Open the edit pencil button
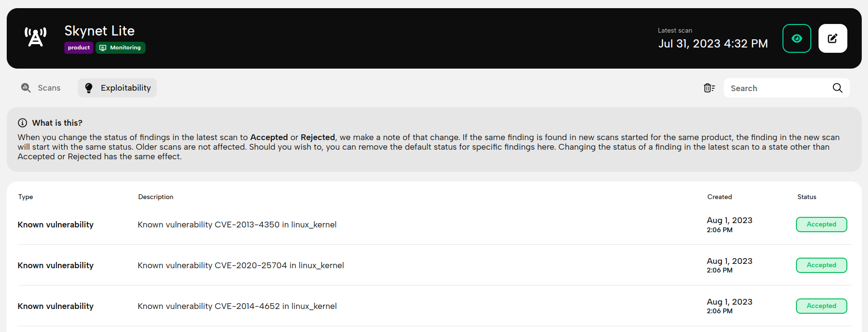The width and height of the screenshot is (868, 332). click(833, 38)
